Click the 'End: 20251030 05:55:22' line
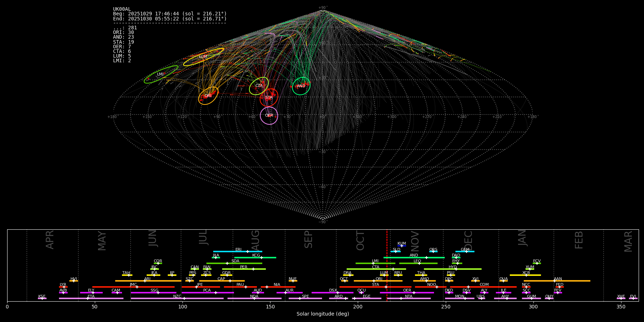 170,19
